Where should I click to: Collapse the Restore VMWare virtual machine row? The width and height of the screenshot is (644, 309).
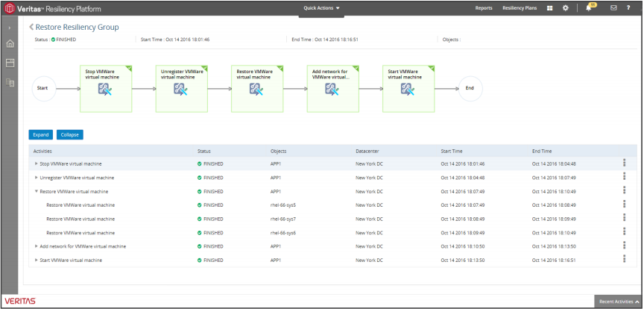click(x=36, y=191)
